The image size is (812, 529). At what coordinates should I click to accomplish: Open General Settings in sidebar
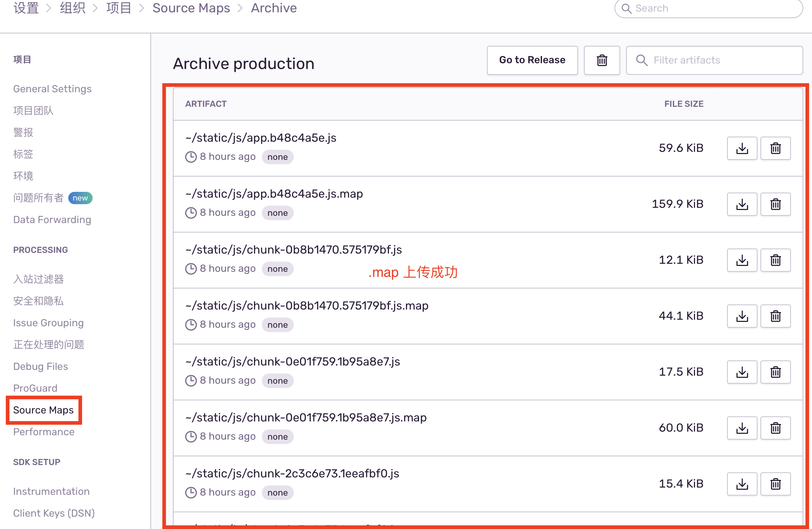pyautogui.click(x=52, y=89)
